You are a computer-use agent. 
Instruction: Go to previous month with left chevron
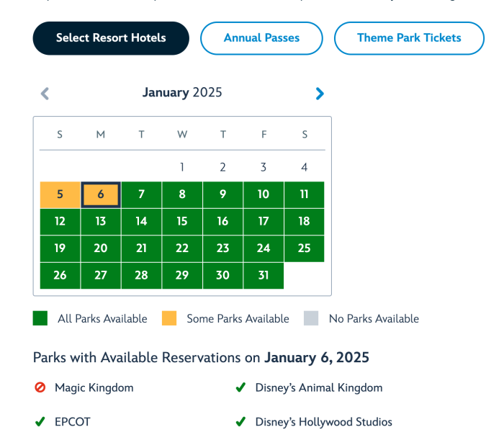coord(45,94)
